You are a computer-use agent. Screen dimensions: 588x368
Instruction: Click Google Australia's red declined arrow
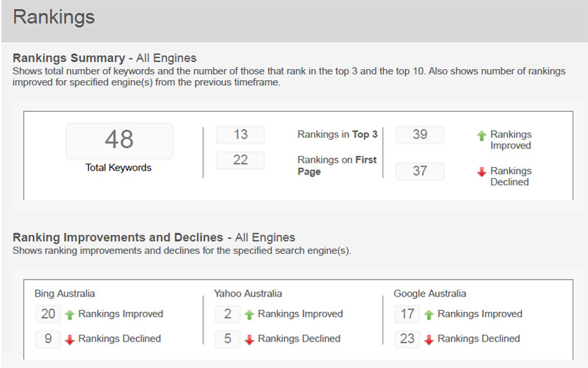(429, 339)
